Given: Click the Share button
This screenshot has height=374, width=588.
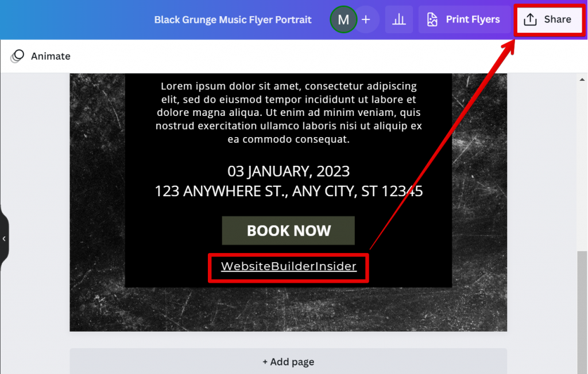Looking at the screenshot, I should tap(548, 20).
